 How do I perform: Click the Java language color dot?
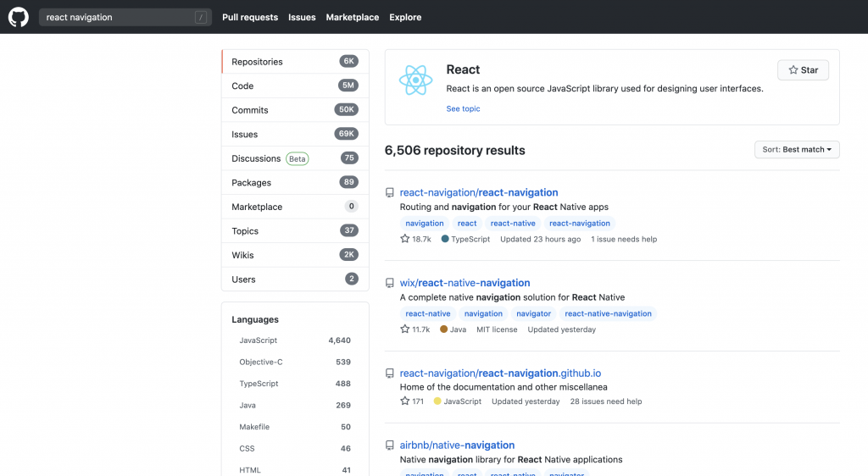[x=443, y=329]
